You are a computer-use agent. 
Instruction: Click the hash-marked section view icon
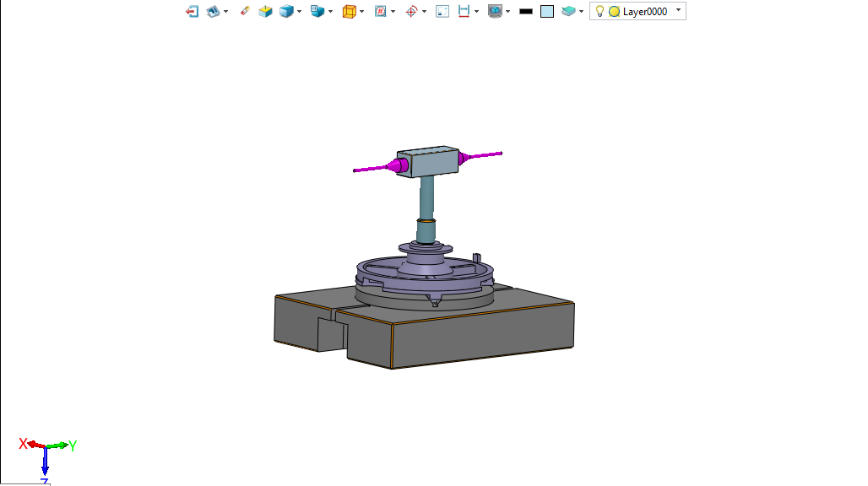(x=380, y=12)
